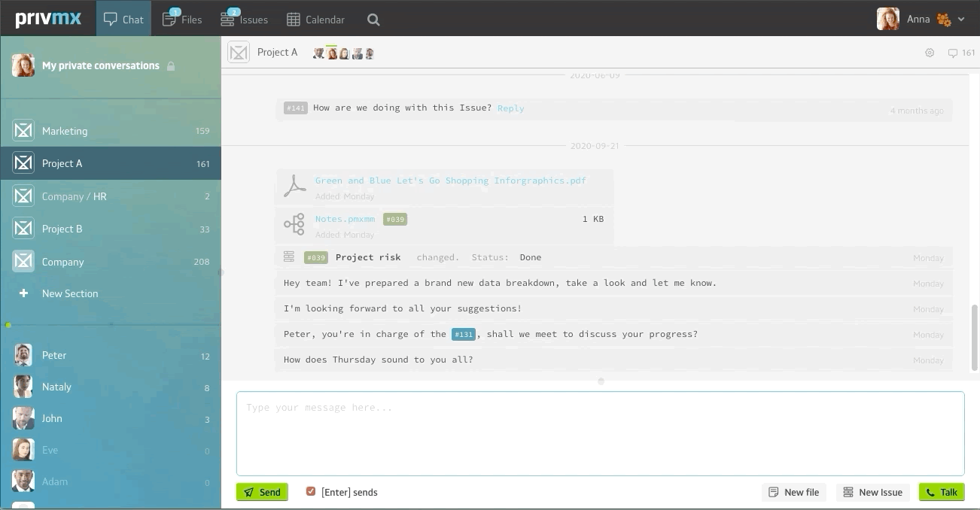
Task: Open the Notes.pmxmm file
Action: point(345,219)
